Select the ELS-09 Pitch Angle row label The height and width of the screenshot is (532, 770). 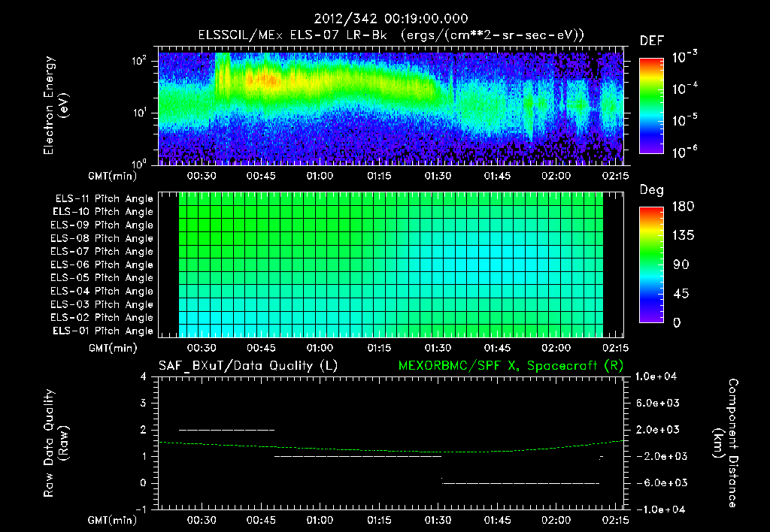(x=102, y=225)
